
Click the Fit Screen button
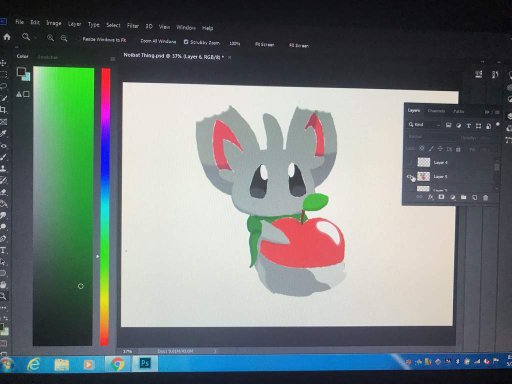tap(265, 44)
